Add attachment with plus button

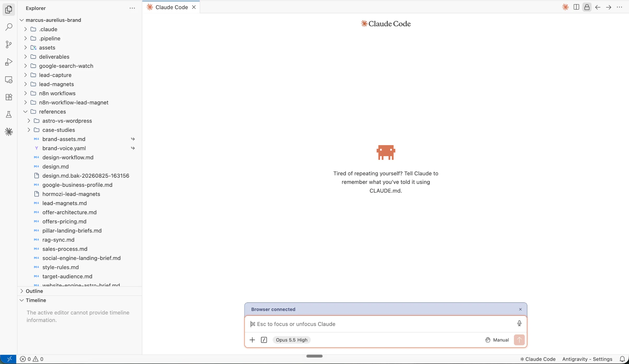[x=252, y=340]
